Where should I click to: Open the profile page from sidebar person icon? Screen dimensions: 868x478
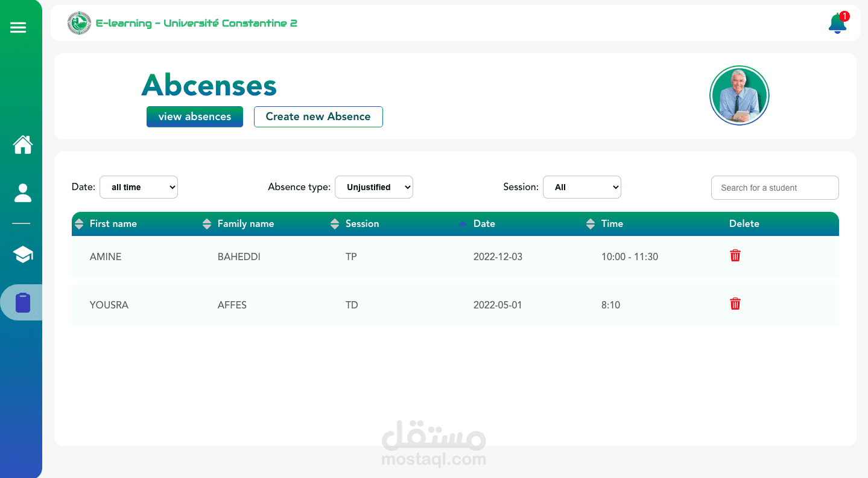(23, 193)
